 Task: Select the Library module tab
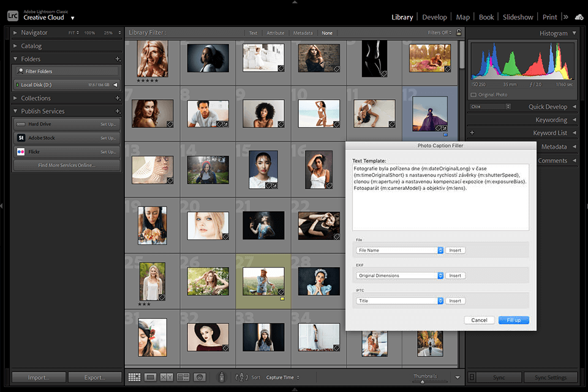[402, 17]
